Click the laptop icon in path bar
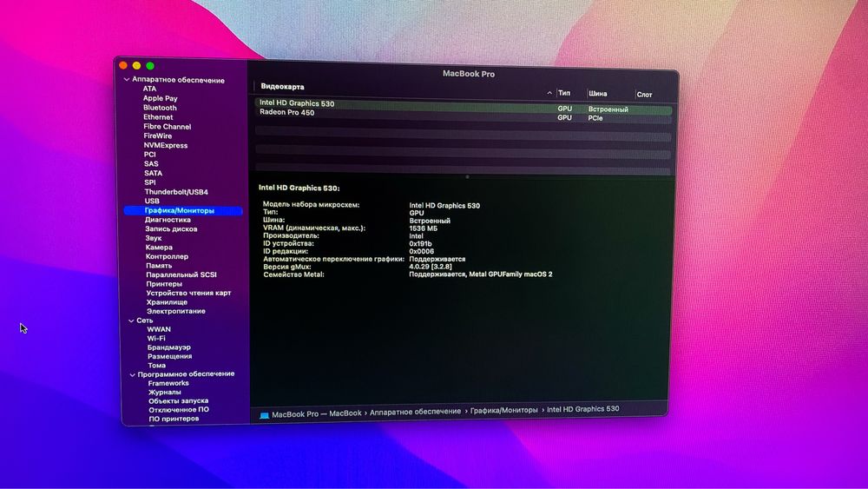This screenshot has width=868, height=489. pyautogui.click(x=264, y=415)
